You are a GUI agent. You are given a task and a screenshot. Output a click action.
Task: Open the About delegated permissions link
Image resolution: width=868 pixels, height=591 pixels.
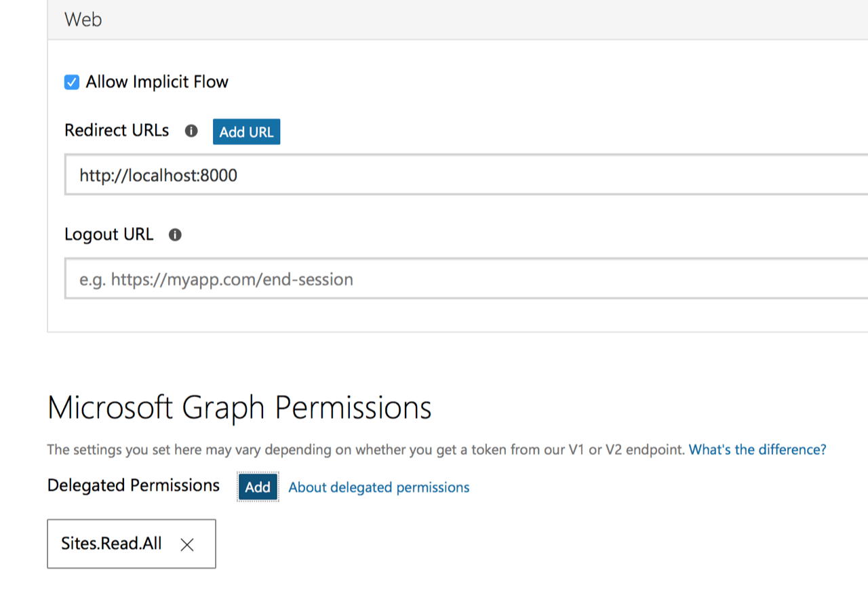(x=379, y=487)
